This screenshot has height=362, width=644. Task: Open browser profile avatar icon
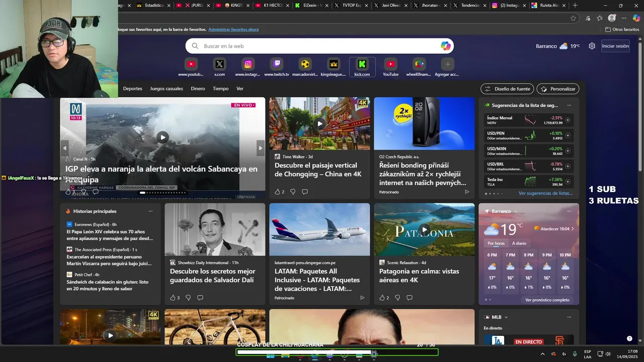coord(612,18)
